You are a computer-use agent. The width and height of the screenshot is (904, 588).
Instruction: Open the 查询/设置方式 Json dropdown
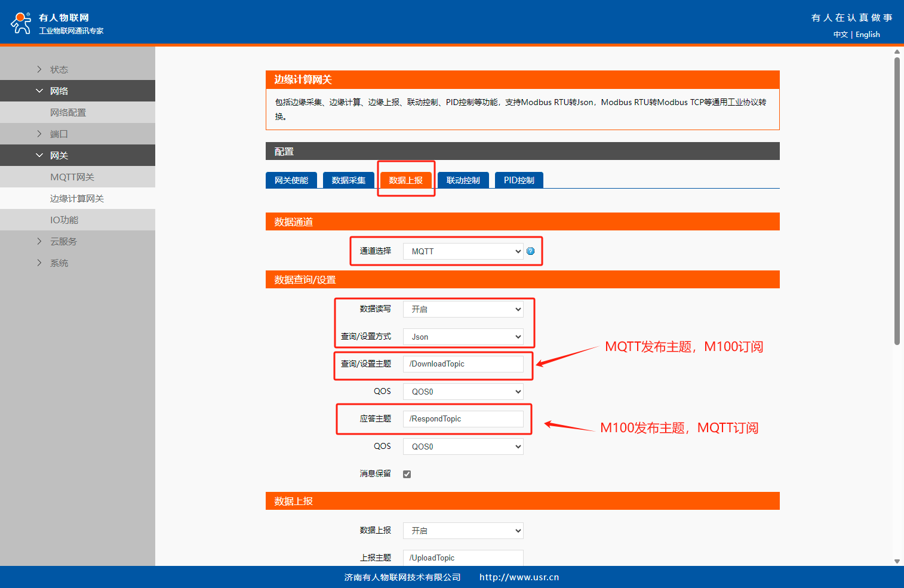(463, 337)
